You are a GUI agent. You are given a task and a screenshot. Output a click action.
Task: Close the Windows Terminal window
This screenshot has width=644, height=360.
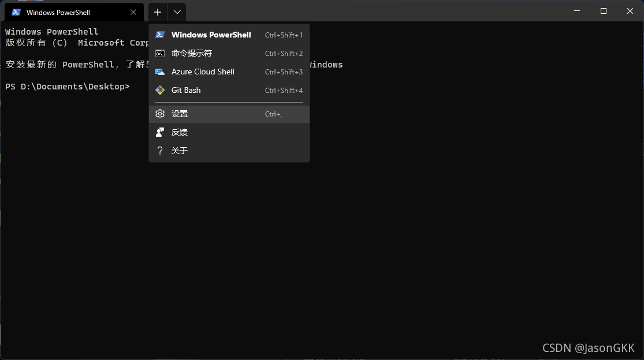630,11
